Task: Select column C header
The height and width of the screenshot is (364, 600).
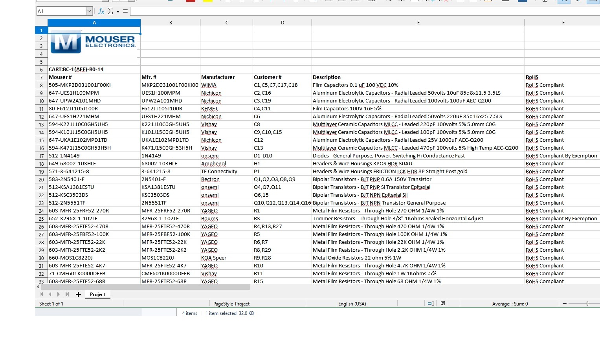Action: coord(227,23)
